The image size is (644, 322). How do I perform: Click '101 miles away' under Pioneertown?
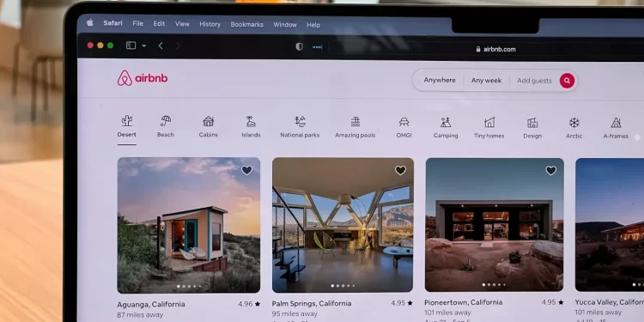click(x=447, y=313)
